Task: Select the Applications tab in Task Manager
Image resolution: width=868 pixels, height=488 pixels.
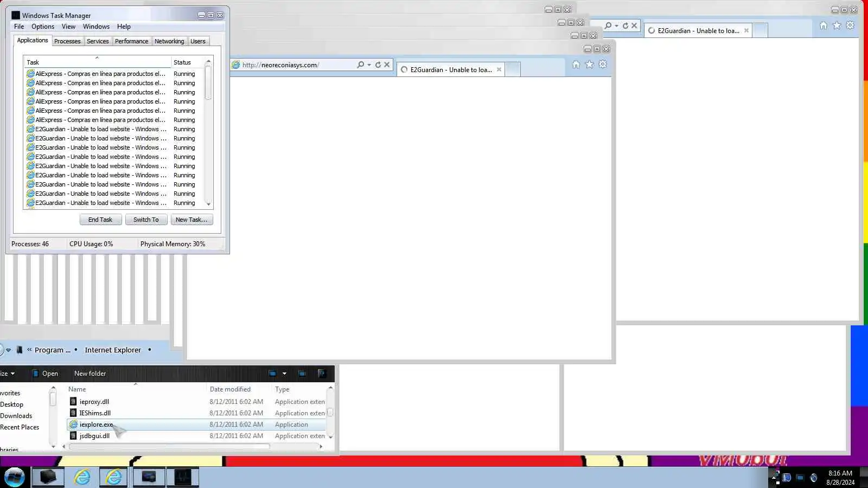Action: click(33, 40)
